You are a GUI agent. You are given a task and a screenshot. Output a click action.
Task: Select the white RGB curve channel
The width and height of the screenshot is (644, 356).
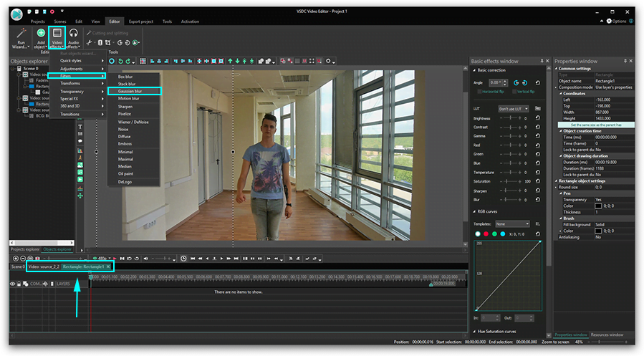[477, 234]
